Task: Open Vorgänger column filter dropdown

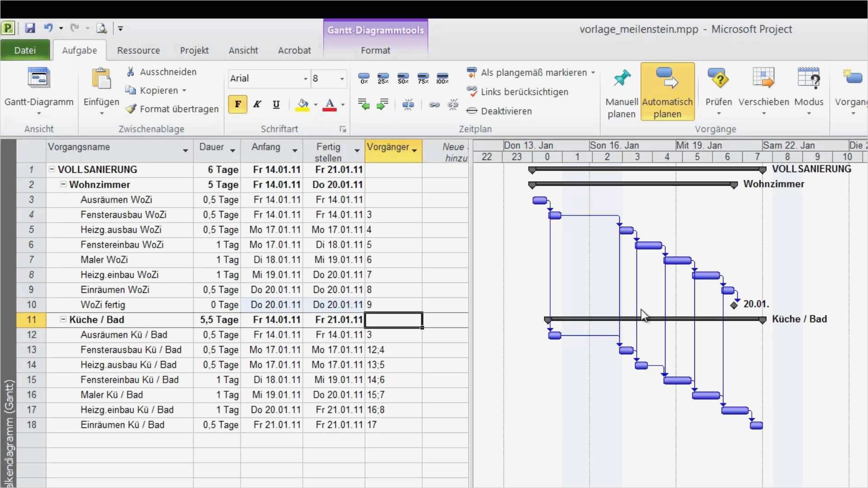Action: coord(415,150)
